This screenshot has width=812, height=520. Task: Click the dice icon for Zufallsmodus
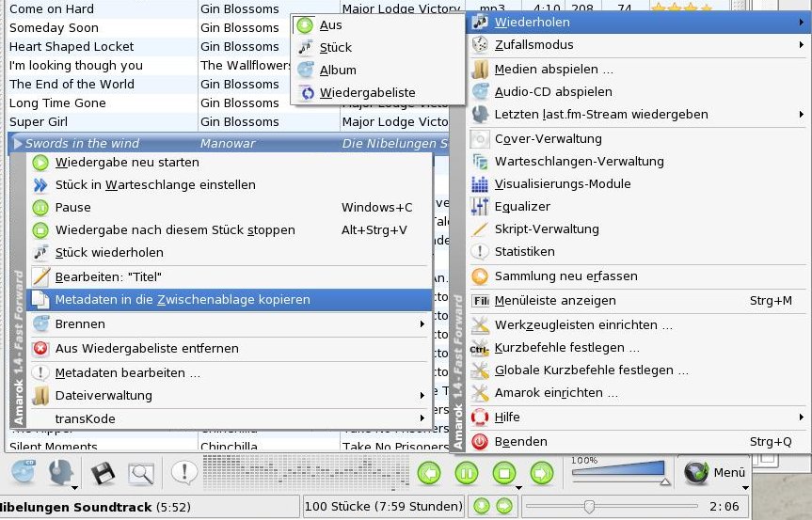point(480,45)
